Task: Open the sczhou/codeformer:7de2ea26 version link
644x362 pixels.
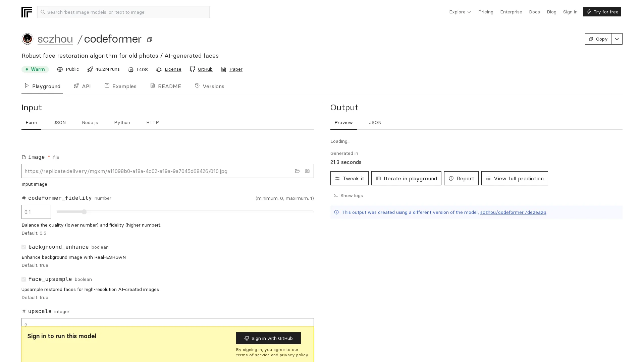Action: [x=513, y=213]
